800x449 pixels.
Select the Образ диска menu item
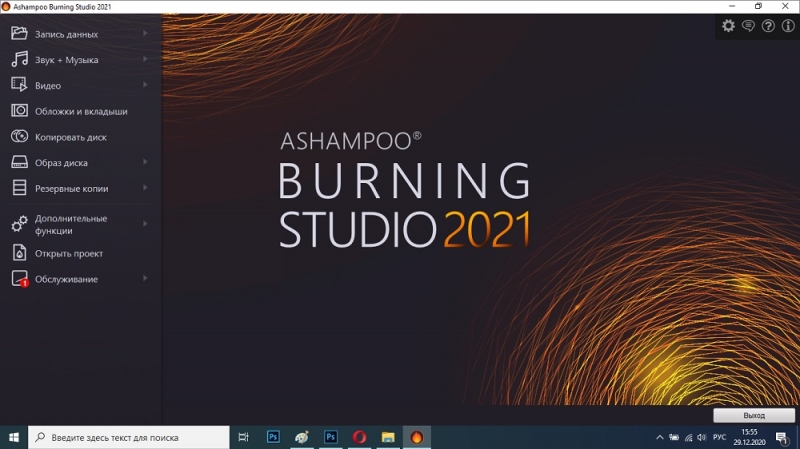click(x=81, y=162)
